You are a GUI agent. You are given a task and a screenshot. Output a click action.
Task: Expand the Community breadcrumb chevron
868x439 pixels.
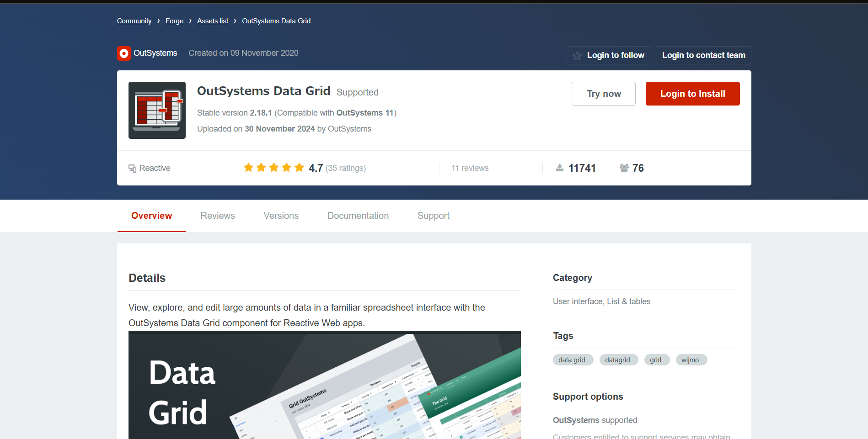tap(158, 21)
